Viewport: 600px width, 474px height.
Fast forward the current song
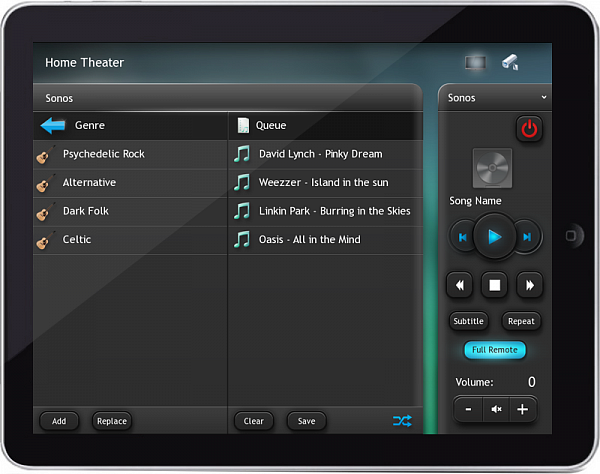click(529, 285)
